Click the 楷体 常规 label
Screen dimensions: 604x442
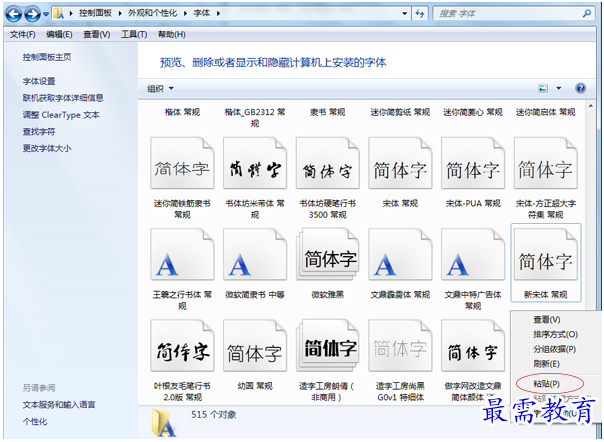pyautogui.click(x=182, y=112)
